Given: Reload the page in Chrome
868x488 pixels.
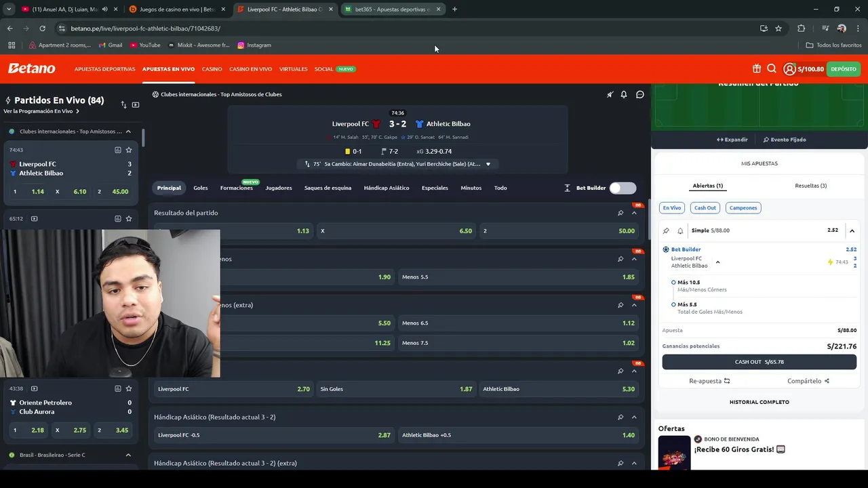Looking at the screenshot, I should 42,28.
